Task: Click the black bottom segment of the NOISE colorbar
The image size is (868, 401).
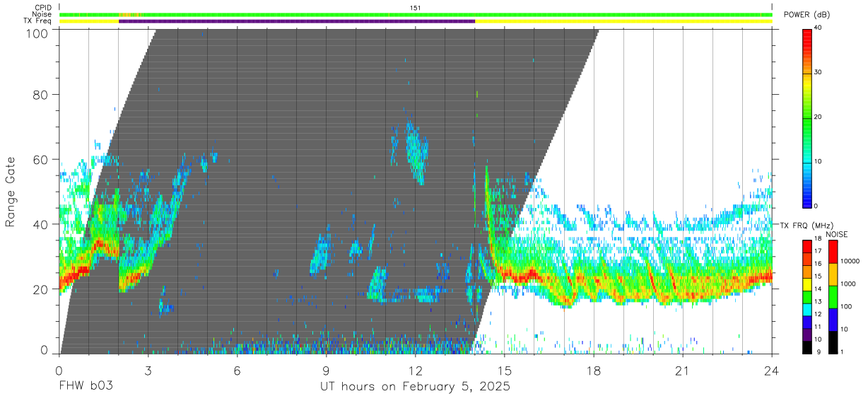Action: [x=832, y=342]
